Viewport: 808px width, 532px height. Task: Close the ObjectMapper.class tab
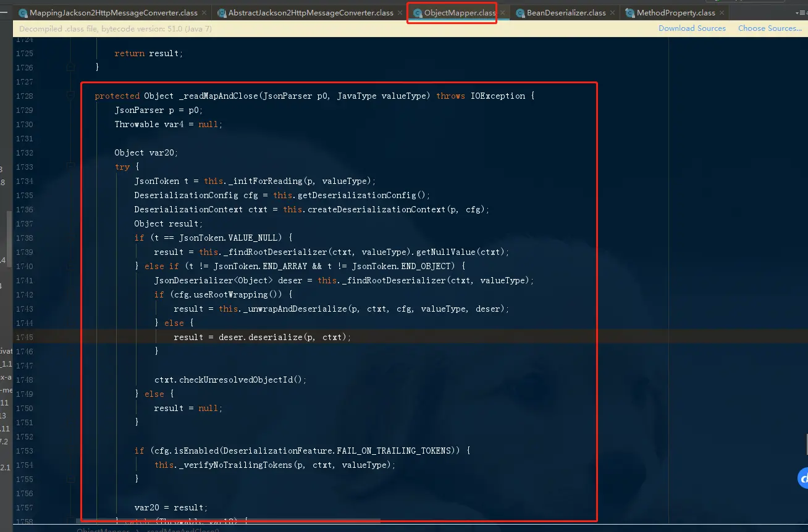click(x=502, y=13)
